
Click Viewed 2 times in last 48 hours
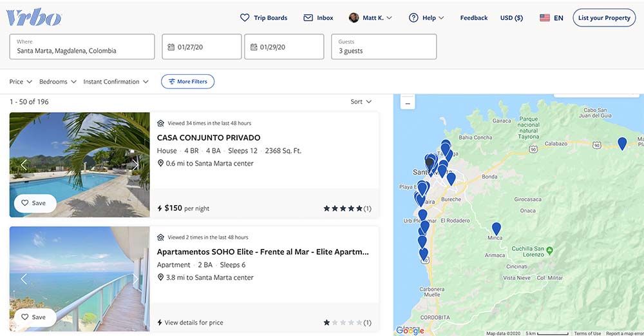pos(208,237)
